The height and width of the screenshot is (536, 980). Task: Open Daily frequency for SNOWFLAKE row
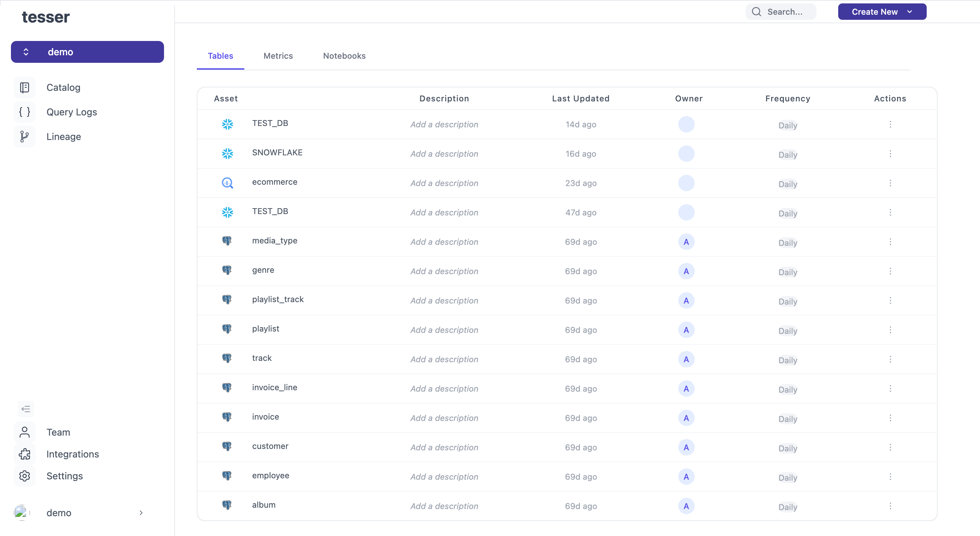[788, 155]
